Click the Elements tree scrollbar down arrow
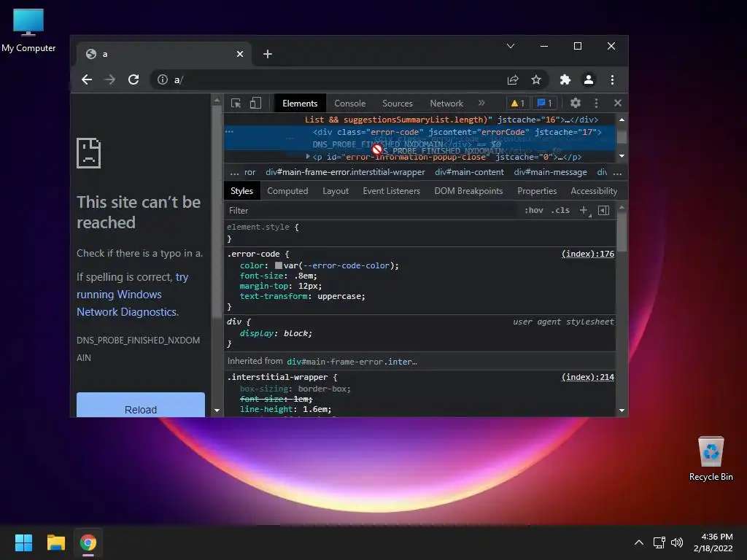747x560 pixels. click(622, 156)
